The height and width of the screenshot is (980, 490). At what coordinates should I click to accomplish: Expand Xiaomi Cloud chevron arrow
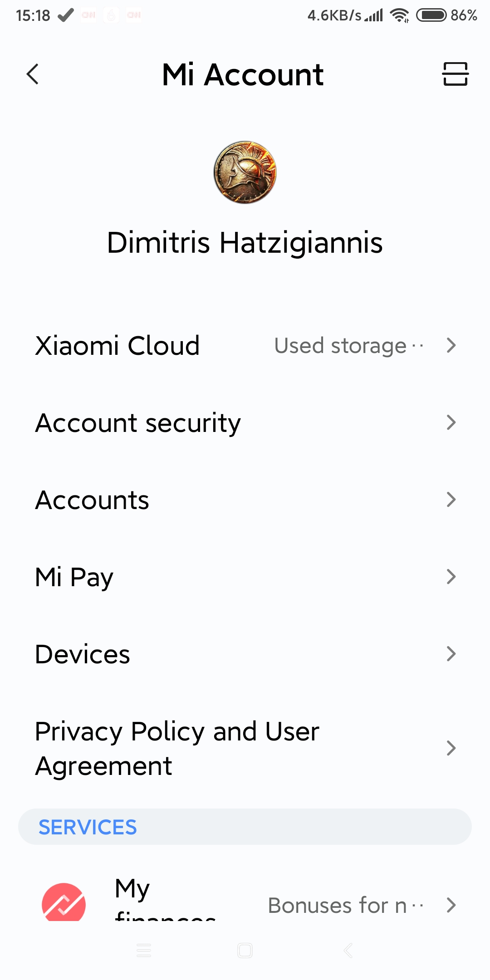tap(451, 346)
